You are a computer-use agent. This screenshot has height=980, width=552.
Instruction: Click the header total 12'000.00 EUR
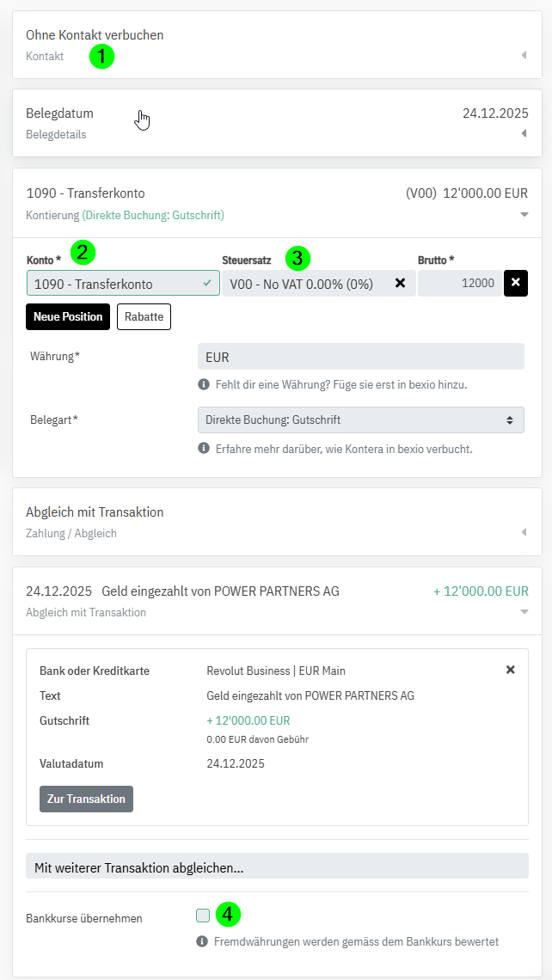(x=485, y=193)
